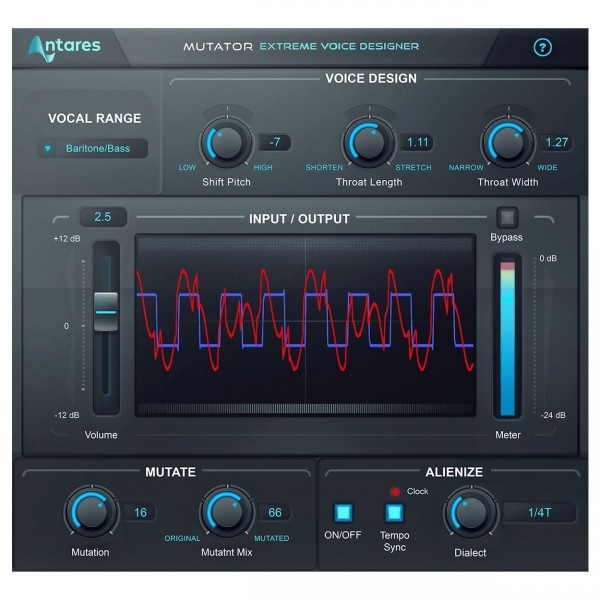Click the INPUT / OUTPUT heading
This screenshot has height=600, width=600.
pos(299,219)
